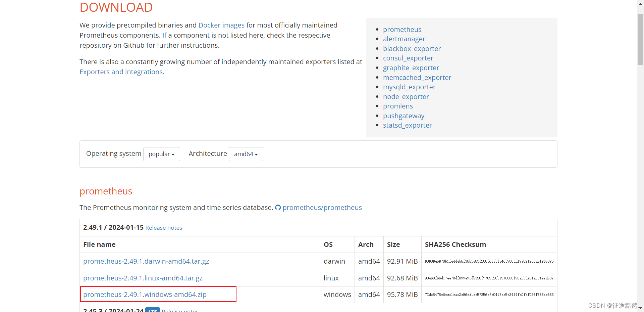Jump to promlens in the component list
The height and width of the screenshot is (312, 644).
tap(398, 106)
